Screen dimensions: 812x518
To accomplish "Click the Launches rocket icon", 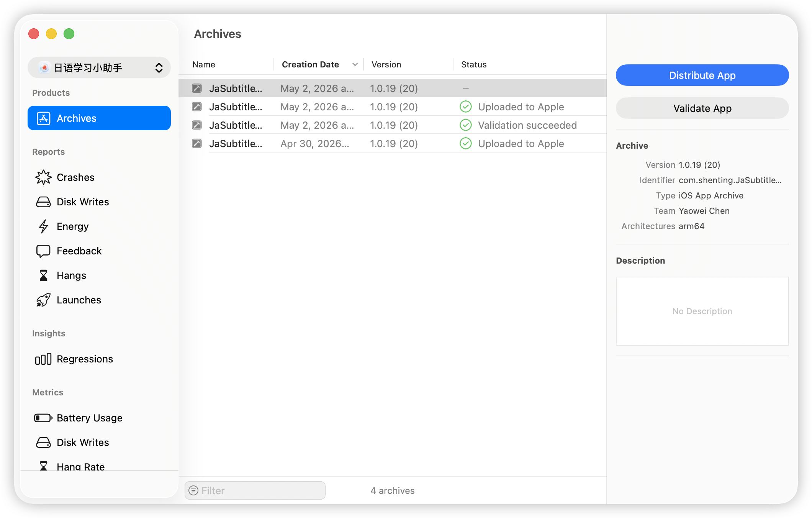I will 43,300.
